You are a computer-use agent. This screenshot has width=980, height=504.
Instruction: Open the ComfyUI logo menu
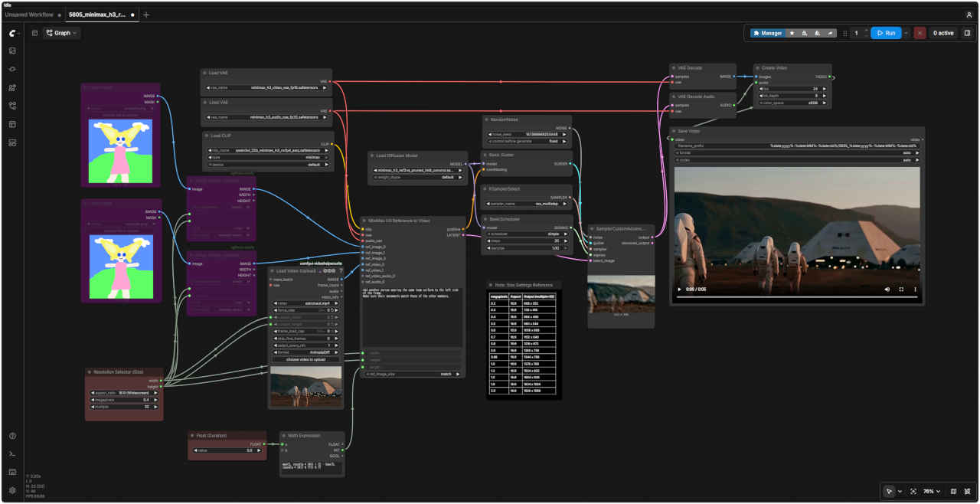pos(13,33)
